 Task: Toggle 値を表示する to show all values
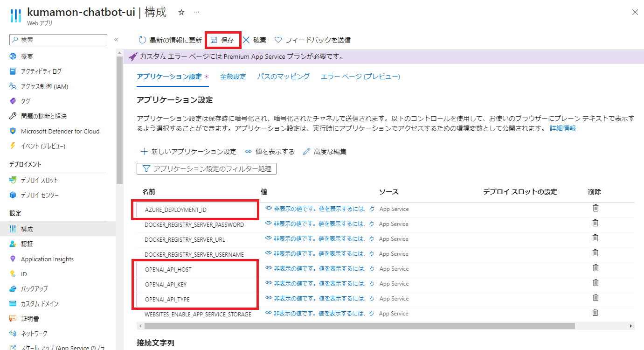[x=270, y=152]
